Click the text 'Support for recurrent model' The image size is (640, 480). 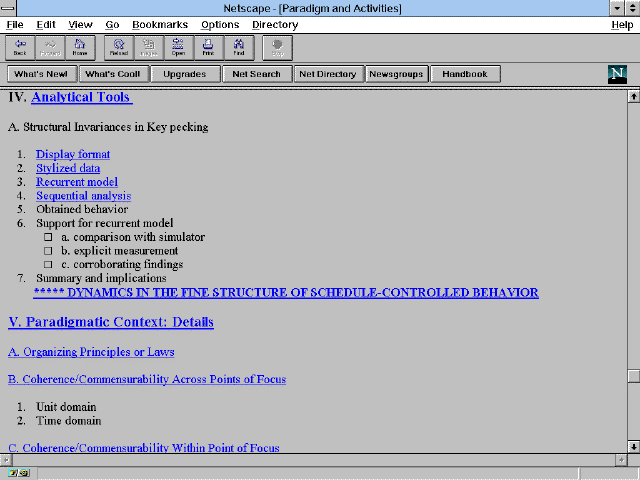(x=104, y=223)
